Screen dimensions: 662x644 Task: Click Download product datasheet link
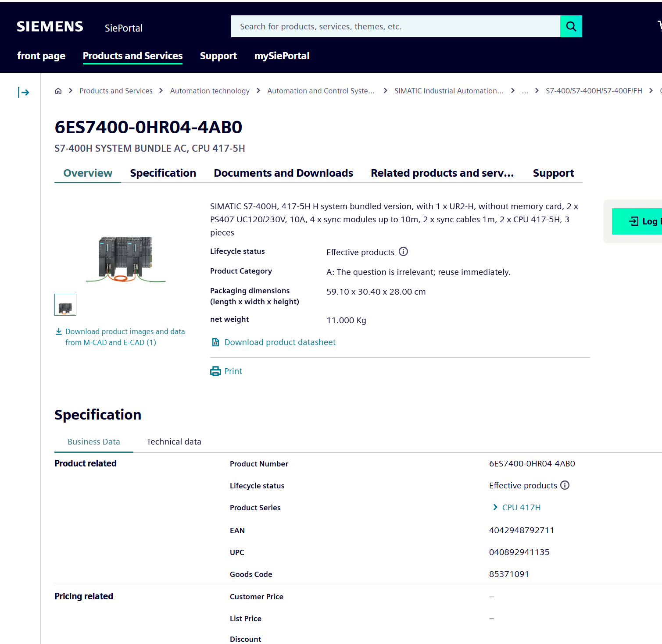(x=280, y=342)
